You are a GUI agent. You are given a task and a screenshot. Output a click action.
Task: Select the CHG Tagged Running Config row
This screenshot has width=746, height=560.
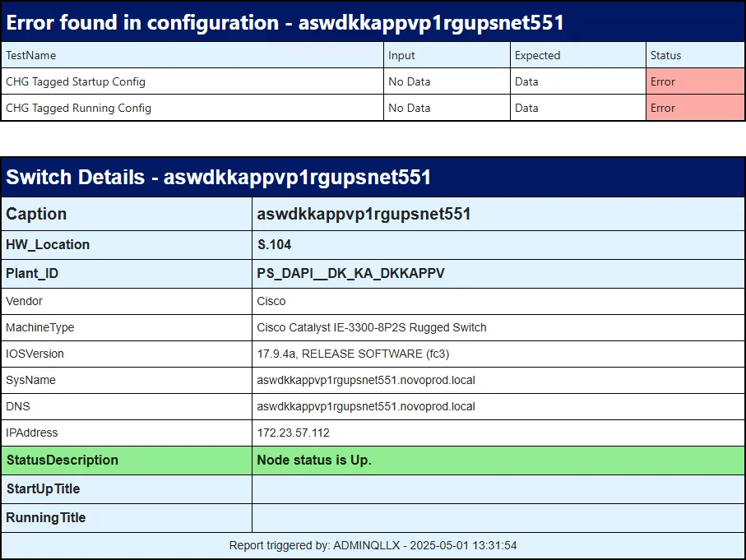point(78,108)
